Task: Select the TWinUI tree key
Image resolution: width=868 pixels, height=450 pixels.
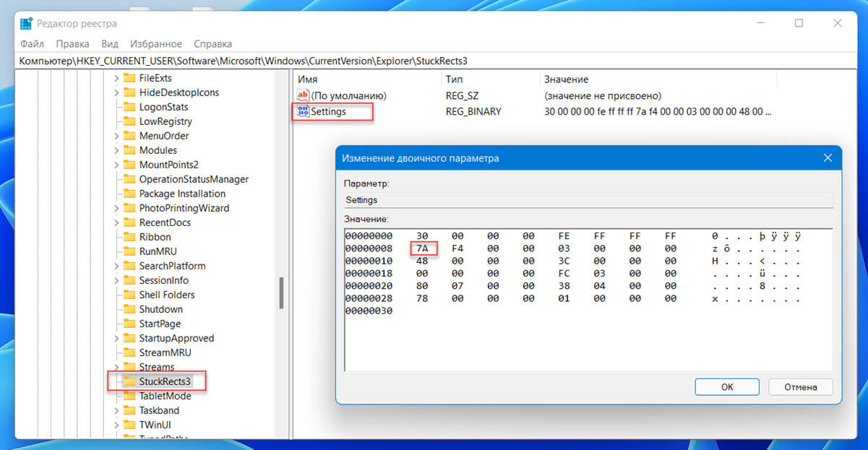Action: point(155,425)
